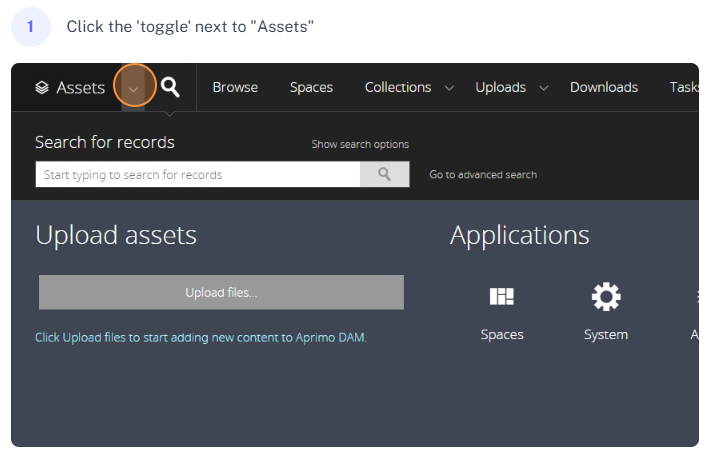Click inside the search for records field
Image resolution: width=708 pixels, height=457 pixels.
coord(198,175)
